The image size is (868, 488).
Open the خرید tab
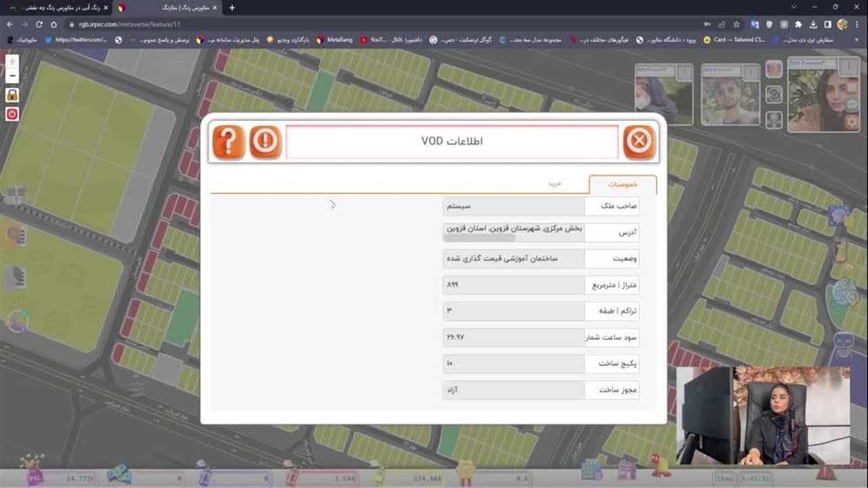point(555,184)
